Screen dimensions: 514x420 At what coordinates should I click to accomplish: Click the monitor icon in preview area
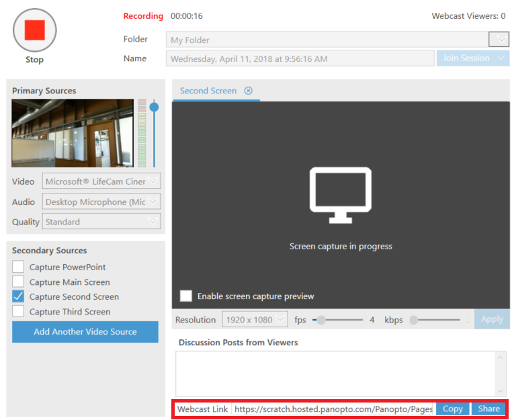pos(340,196)
